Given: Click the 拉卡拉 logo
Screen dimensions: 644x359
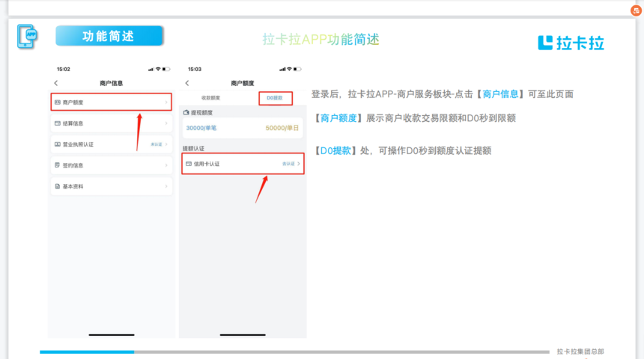Looking at the screenshot, I should pyautogui.click(x=571, y=43).
